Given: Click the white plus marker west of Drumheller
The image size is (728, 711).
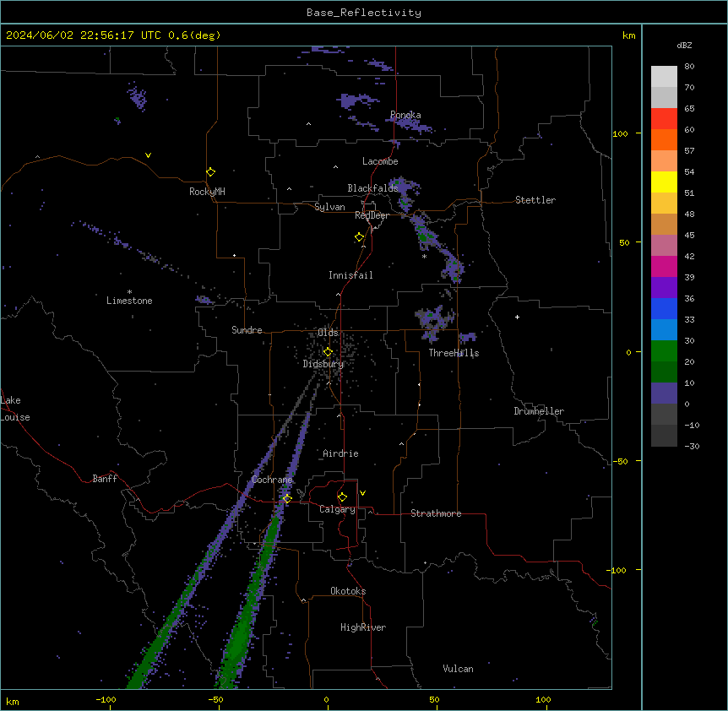Looking at the screenshot, I should coord(517,317).
